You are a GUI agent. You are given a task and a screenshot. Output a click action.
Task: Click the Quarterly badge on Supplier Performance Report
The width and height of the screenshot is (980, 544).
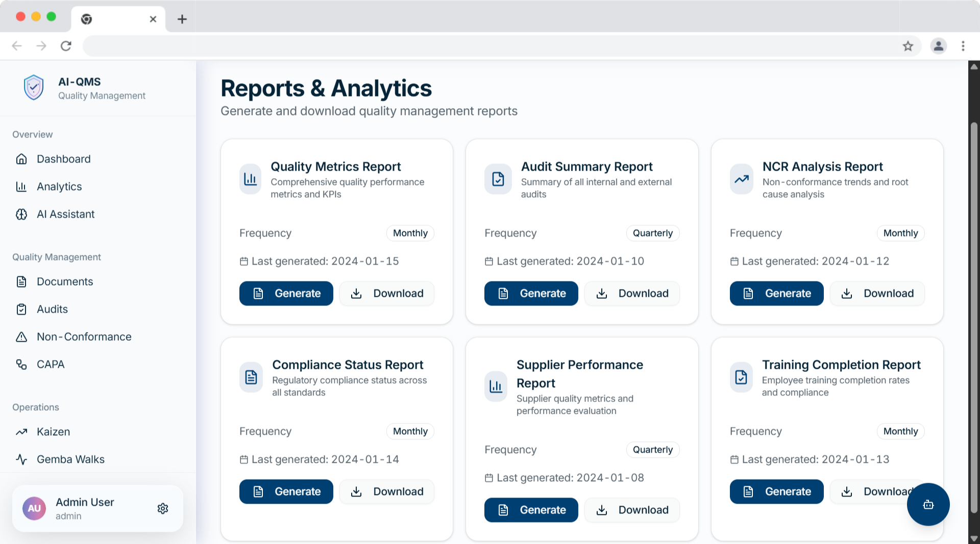tap(653, 450)
